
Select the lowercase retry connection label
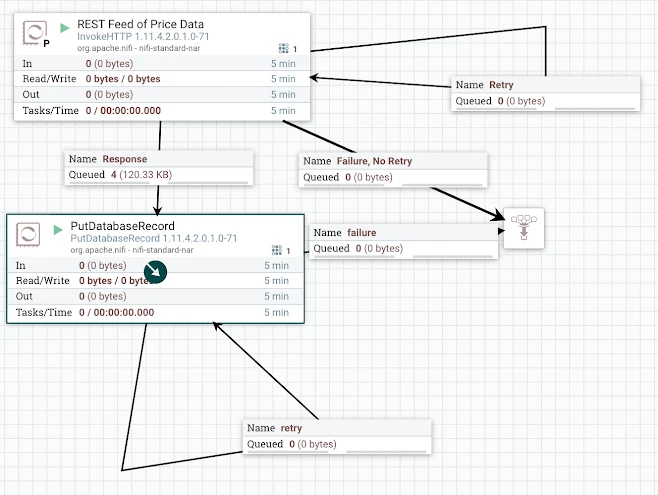[x=337, y=436]
